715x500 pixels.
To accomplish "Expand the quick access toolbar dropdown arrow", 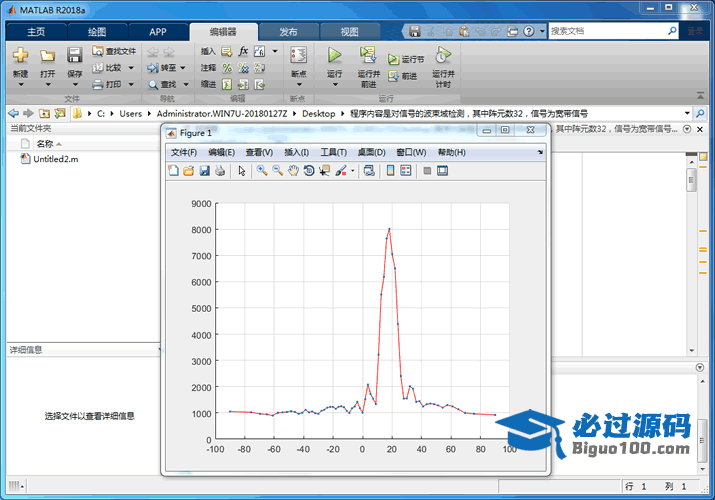I will 542,31.
